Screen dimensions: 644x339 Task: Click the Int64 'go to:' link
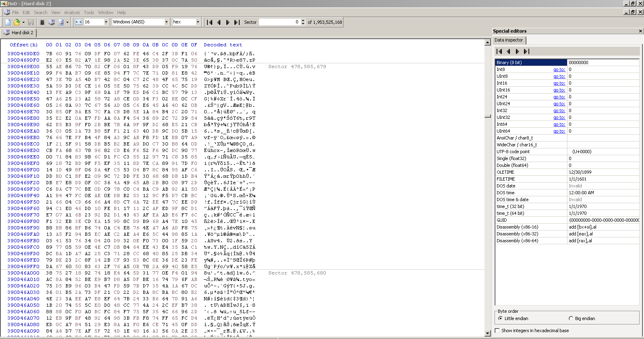(x=559, y=124)
